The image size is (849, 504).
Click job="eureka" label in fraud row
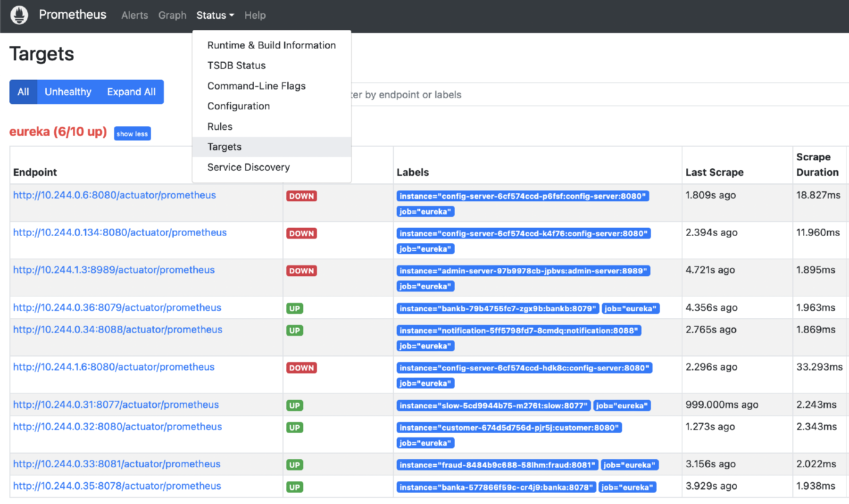630,465
